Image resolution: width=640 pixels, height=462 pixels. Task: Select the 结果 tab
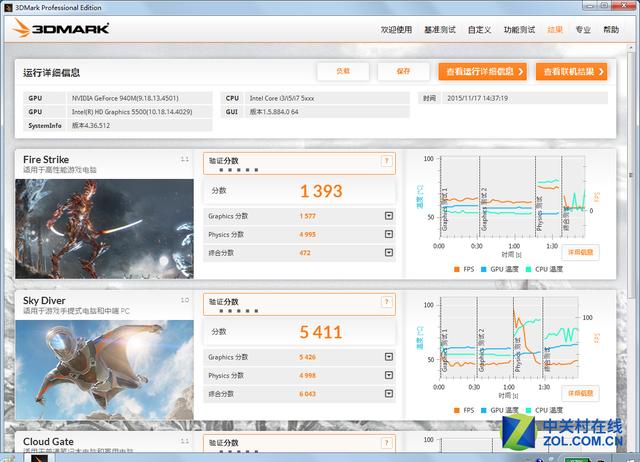click(x=555, y=30)
